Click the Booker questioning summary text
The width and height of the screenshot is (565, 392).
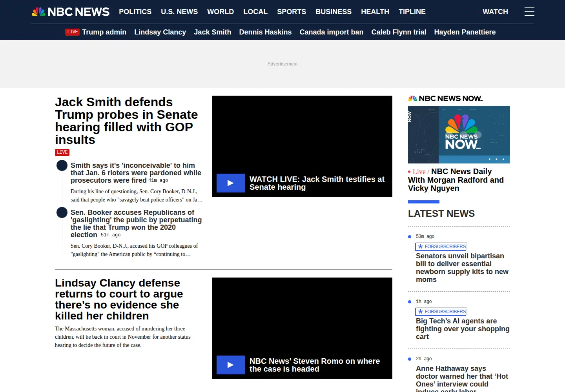click(137, 196)
